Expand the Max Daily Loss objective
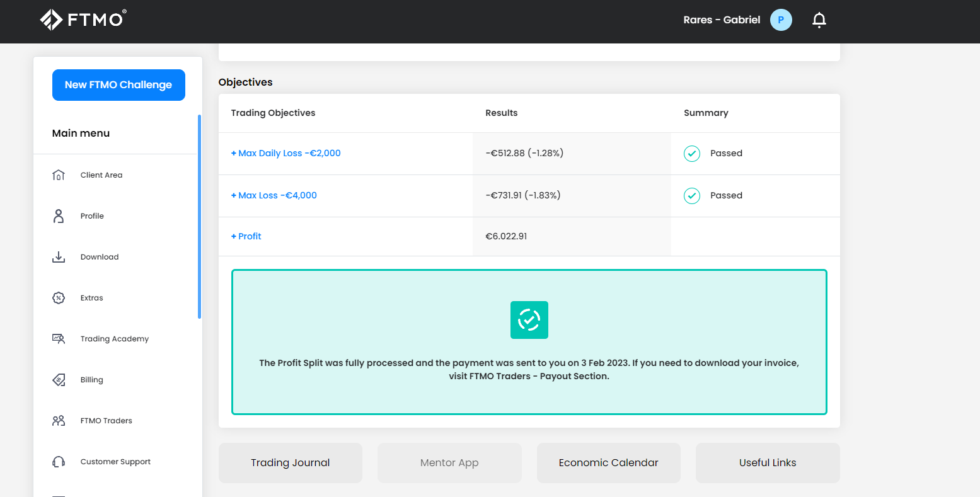980x497 pixels. click(x=285, y=153)
